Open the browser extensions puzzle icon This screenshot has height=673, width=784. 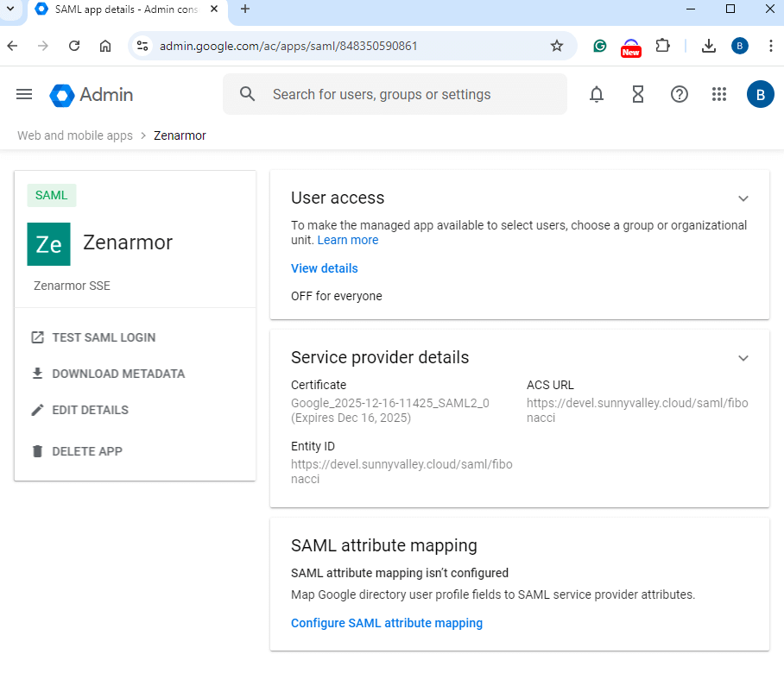(x=662, y=46)
